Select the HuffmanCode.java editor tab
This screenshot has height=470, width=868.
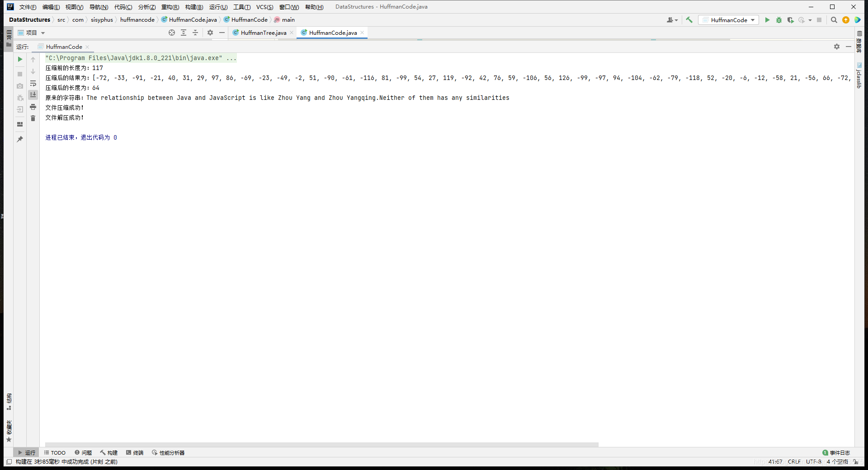(x=333, y=33)
